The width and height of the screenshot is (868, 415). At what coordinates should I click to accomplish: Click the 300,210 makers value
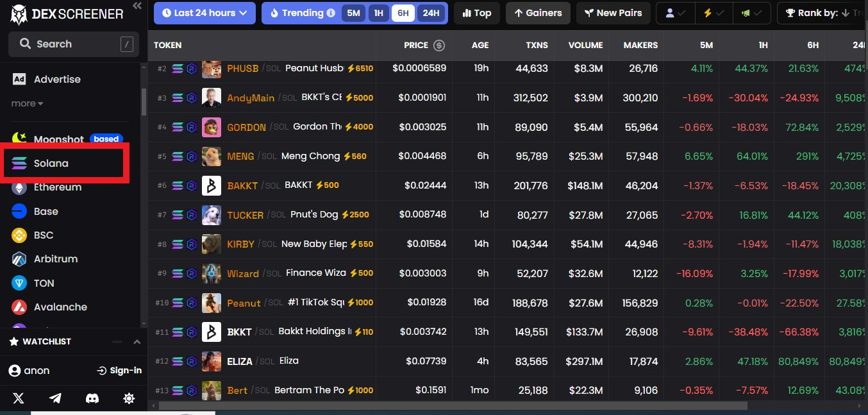(x=641, y=97)
